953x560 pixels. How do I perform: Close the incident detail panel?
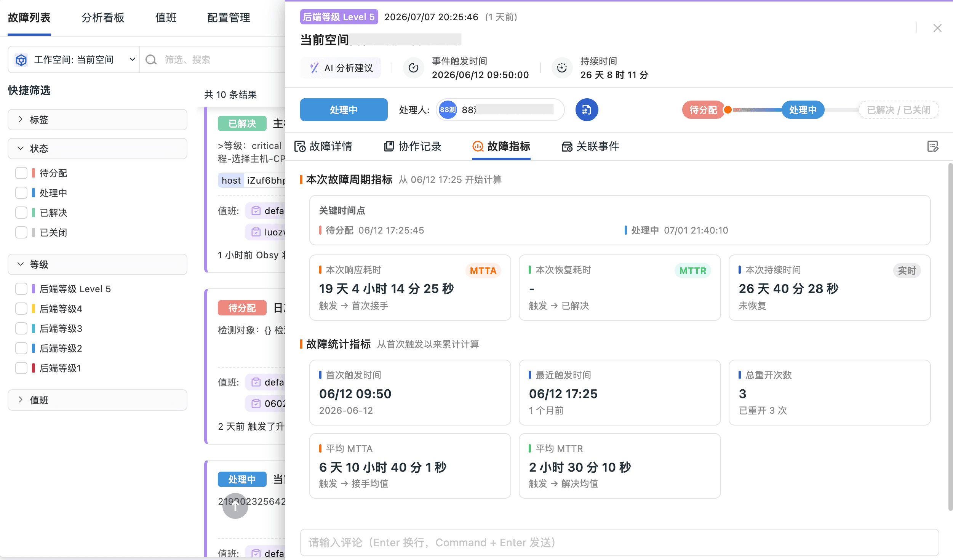coord(937,28)
